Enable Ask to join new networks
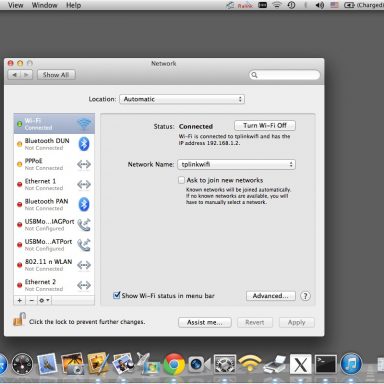This screenshot has width=384, height=384. [181, 180]
